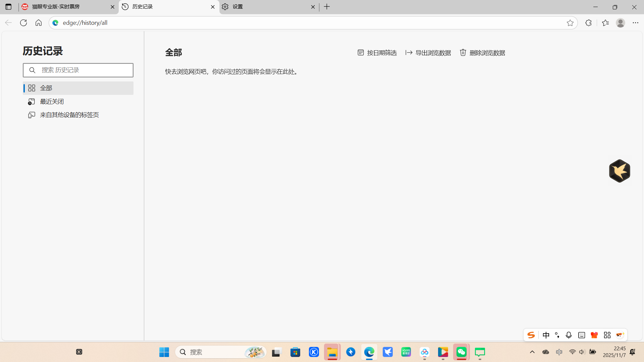
Task: Open Microsoft Store from taskbar
Action: 296,352
